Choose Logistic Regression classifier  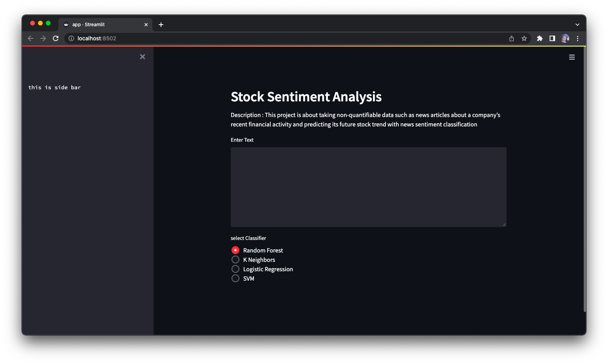[262, 269]
